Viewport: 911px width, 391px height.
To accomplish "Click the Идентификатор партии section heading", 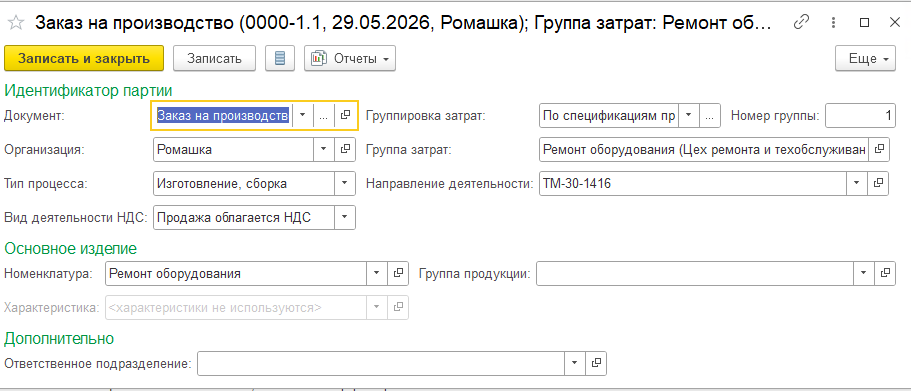I will tap(88, 90).
